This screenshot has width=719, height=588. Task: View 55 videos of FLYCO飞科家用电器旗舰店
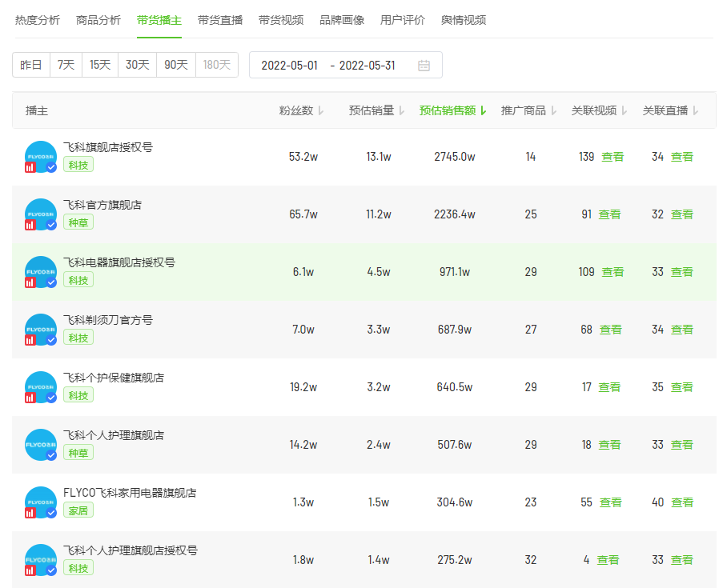[x=610, y=502]
